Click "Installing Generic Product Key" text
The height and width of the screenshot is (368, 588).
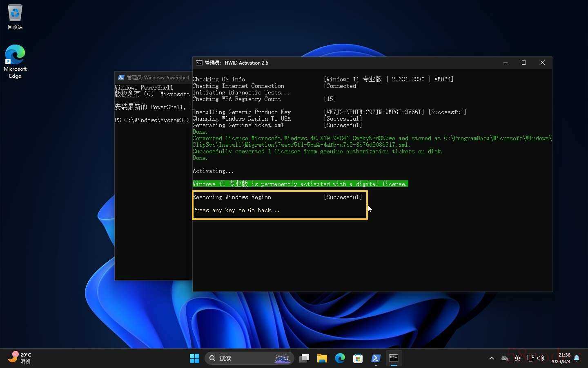click(242, 112)
